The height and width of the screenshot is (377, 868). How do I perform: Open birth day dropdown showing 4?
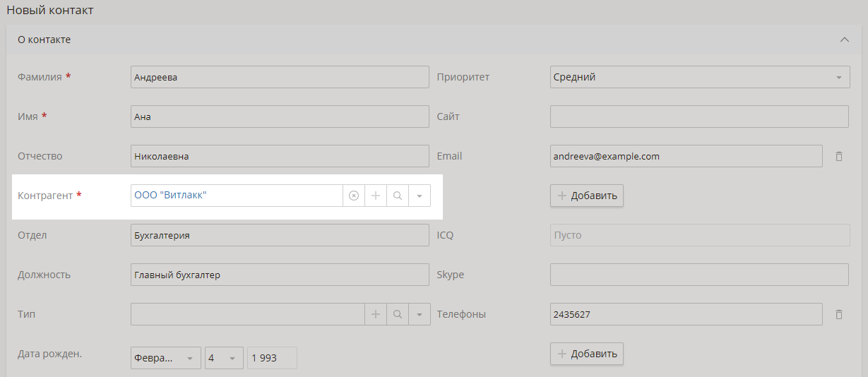coord(225,358)
